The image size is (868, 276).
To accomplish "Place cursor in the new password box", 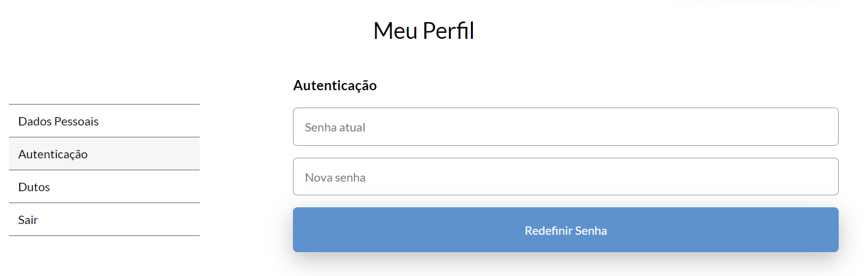I will pos(565,177).
